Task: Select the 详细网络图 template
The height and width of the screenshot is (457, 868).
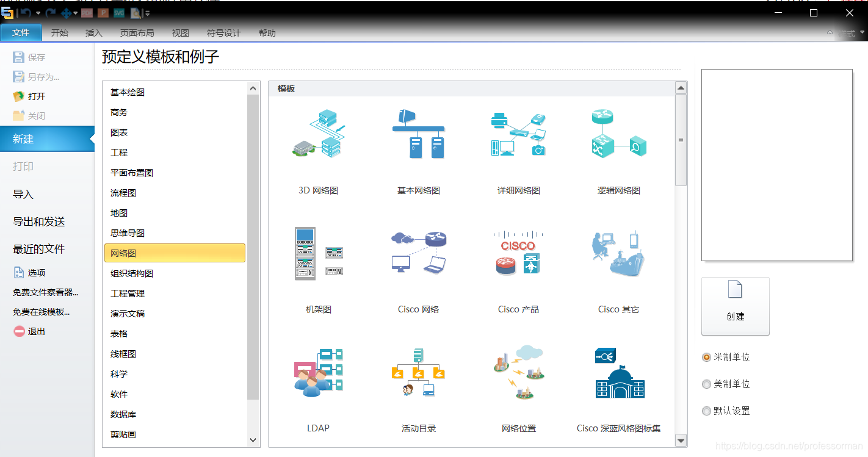Action: (518, 152)
